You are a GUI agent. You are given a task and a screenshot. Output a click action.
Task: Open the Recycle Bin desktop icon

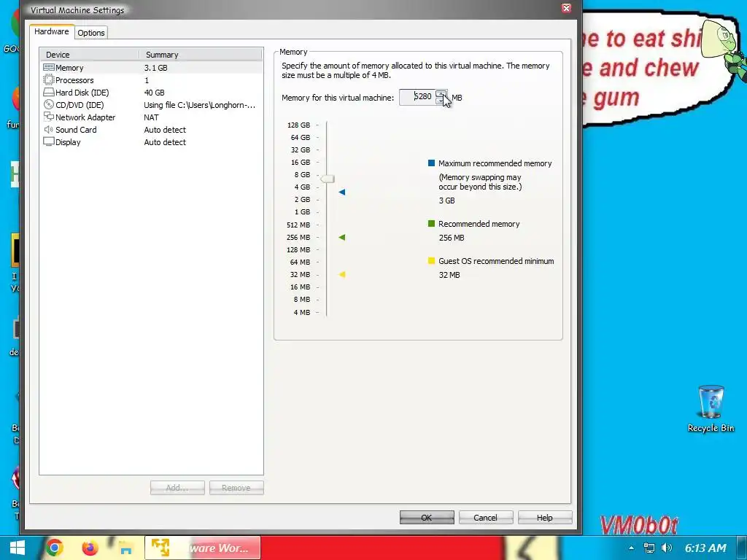point(711,409)
